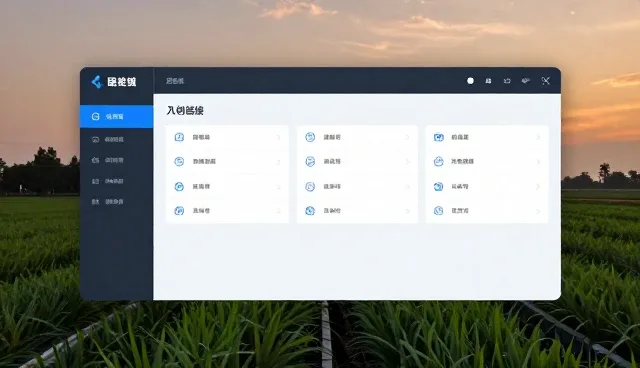
Task: Click the icon in the middle card's second row
Action: click(x=310, y=162)
